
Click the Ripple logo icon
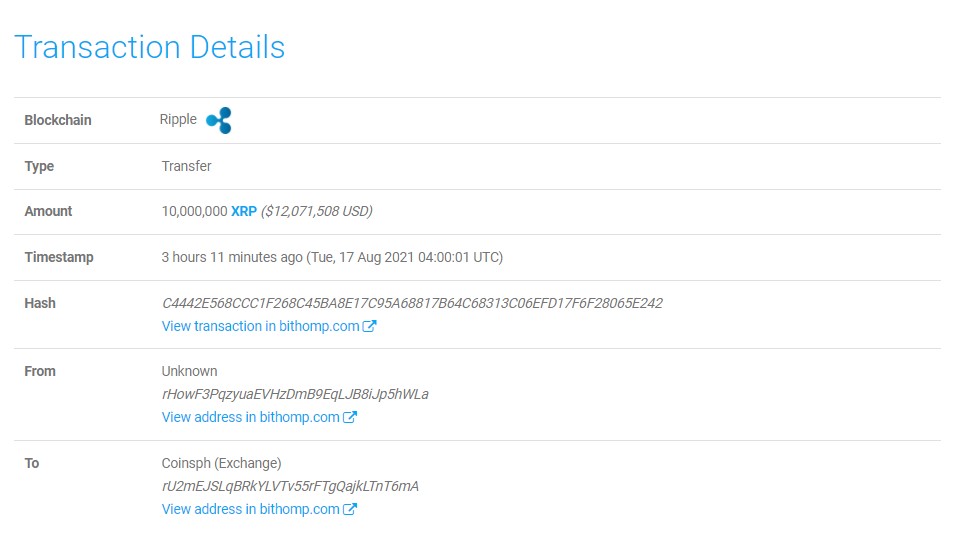[219, 121]
